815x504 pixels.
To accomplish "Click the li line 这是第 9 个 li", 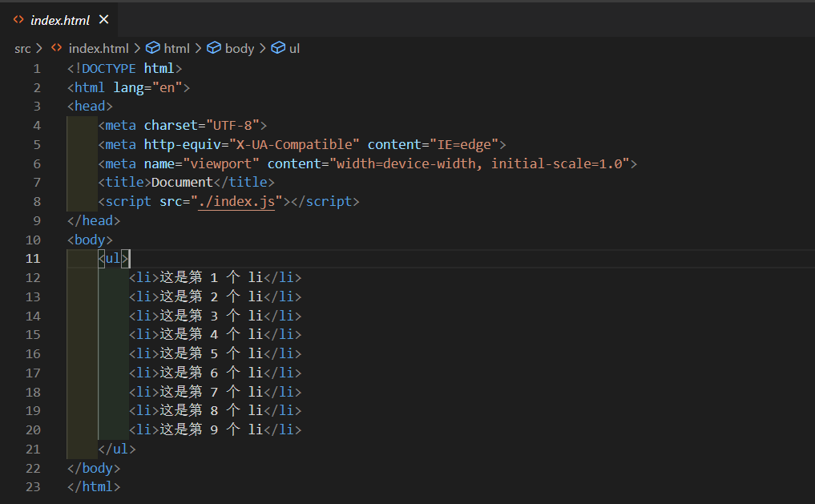I will [x=216, y=429].
